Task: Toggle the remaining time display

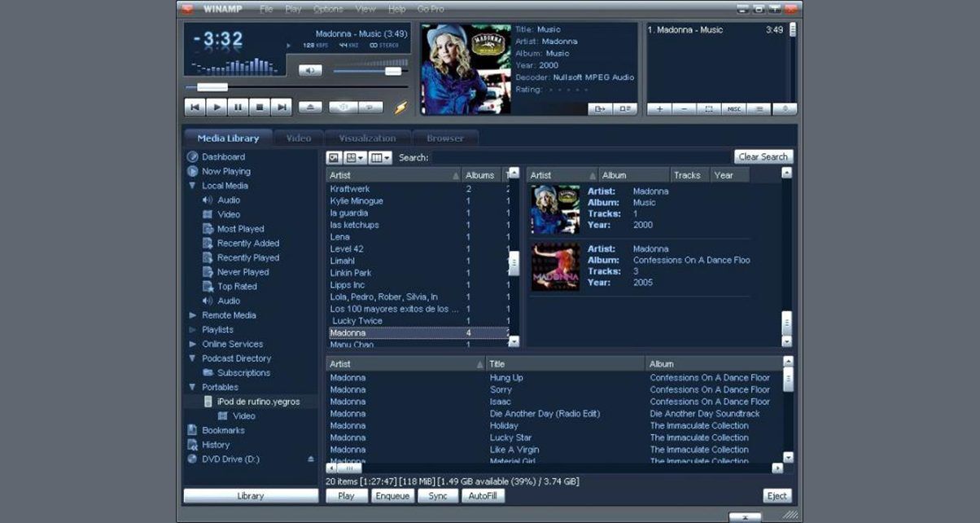Action: point(218,39)
